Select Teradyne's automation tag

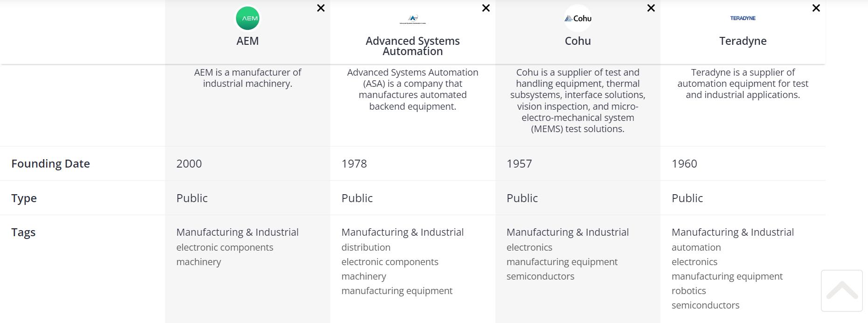point(696,247)
